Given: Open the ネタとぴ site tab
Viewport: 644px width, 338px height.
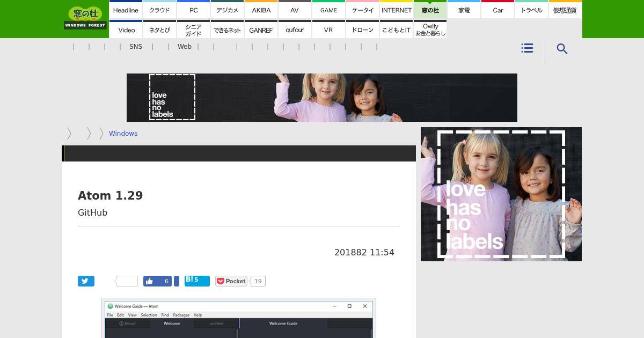Looking at the screenshot, I should (x=159, y=30).
